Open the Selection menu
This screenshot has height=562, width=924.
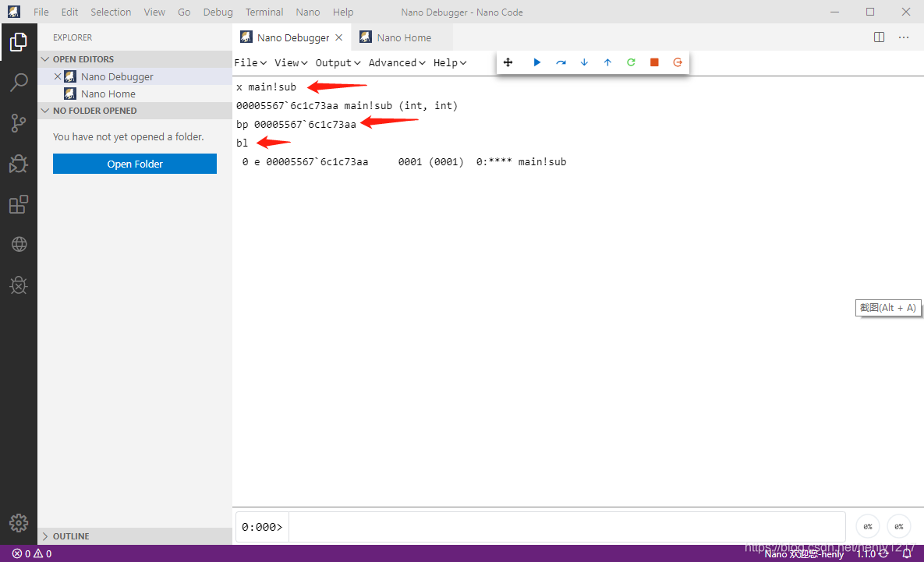pos(111,12)
